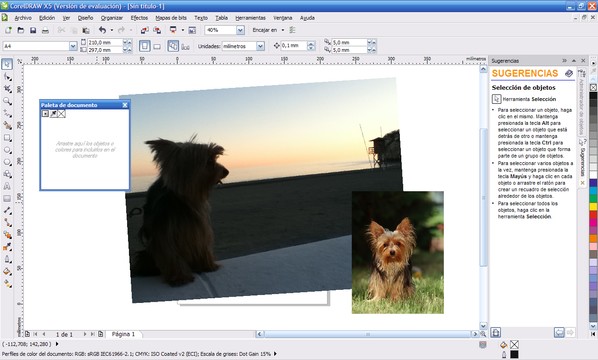The height and width of the screenshot is (360, 598).
Task: Open the Herramientas menu
Action: click(x=250, y=18)
